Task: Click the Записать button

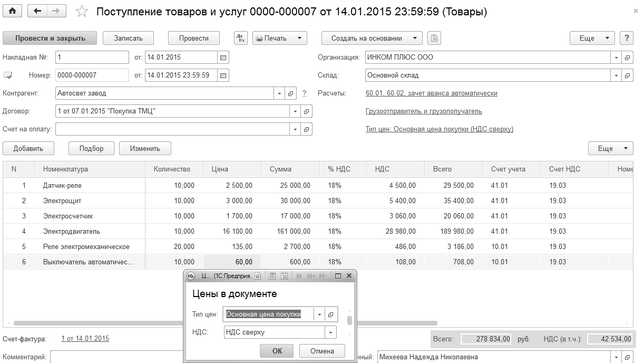Action: tap(128, 38)
